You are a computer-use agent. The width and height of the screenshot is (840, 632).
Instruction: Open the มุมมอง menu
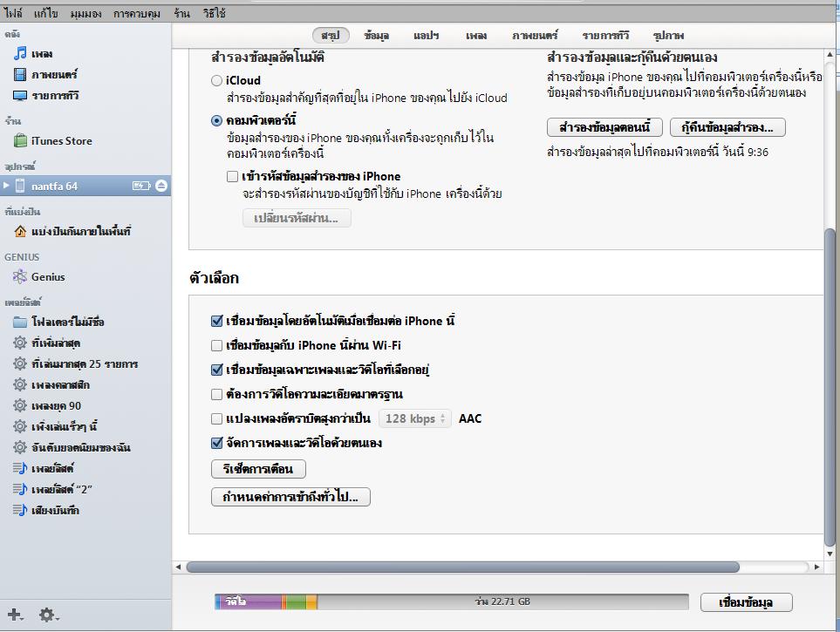[x=85, y=13]
